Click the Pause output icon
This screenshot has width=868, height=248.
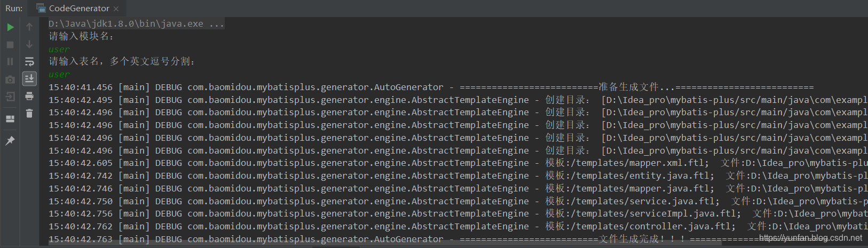10,61
